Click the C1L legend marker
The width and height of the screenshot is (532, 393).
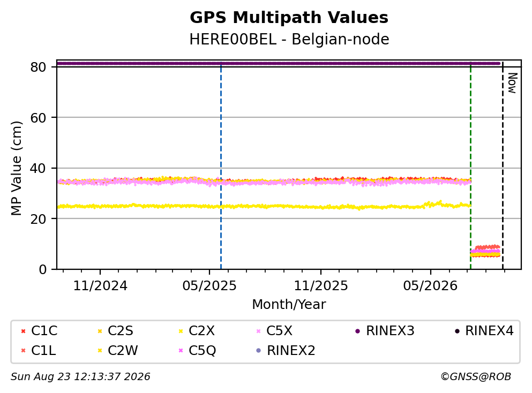[x=23, y=351]
